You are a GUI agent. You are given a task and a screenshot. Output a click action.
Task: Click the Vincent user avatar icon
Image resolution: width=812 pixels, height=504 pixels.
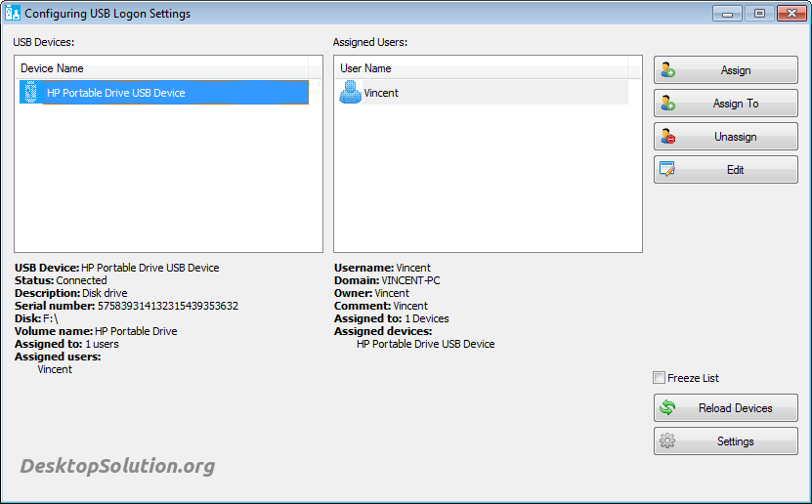tap(350, 92)
